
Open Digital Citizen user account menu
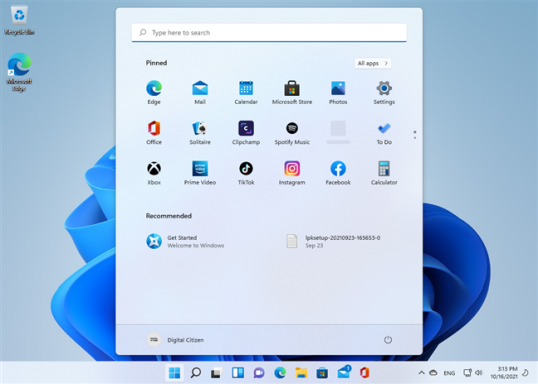coord(175,340)
